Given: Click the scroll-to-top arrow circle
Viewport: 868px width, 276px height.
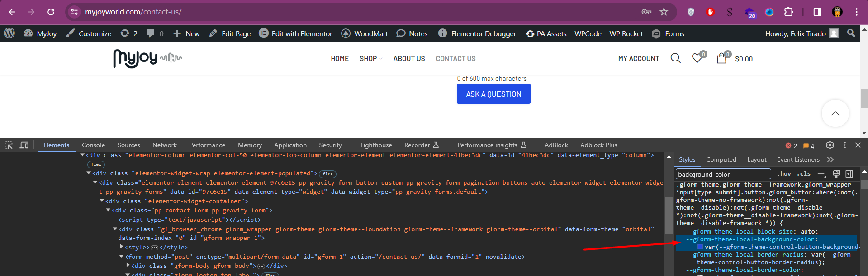Looking at the screenshot, I should coord(835,113).
